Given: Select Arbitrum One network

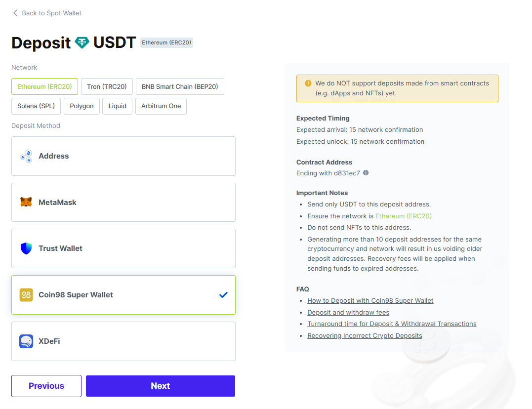Looking at the screenshot, I should [x=161, y=106].
